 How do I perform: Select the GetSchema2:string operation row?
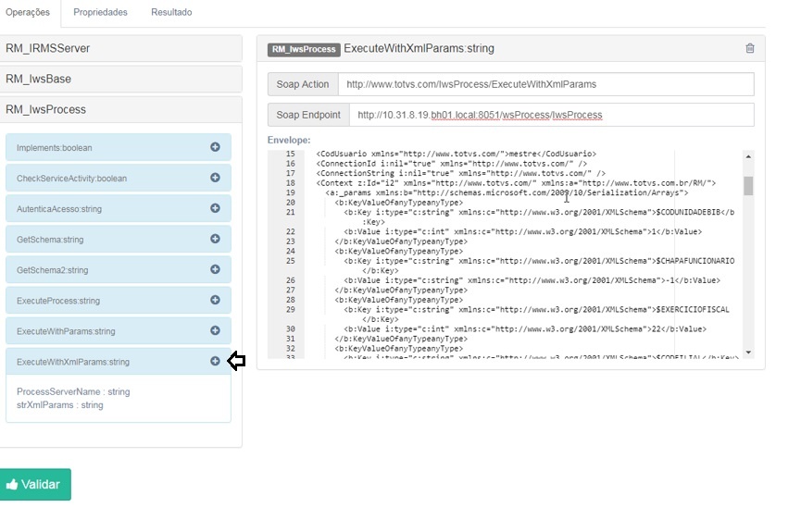(x=118, y=270)
